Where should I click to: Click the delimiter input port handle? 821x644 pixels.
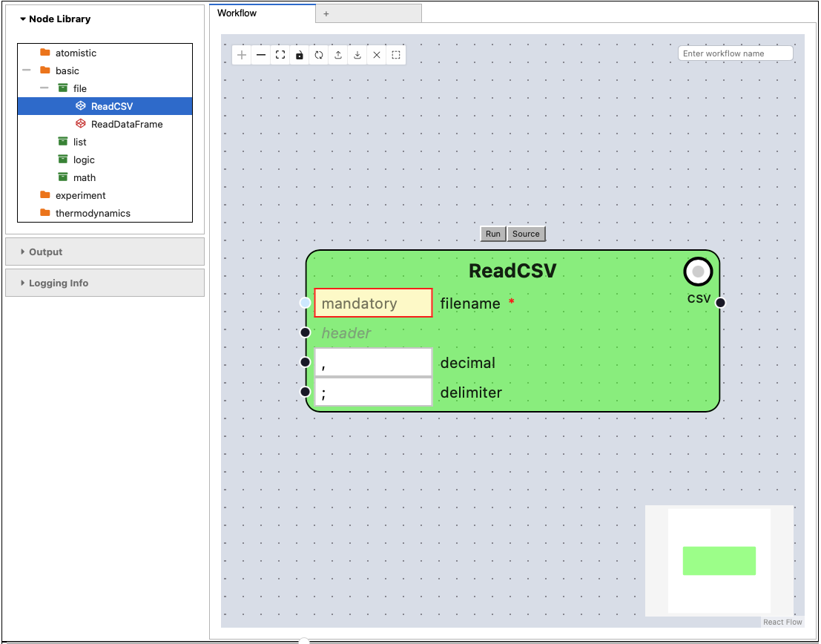point(306,392)
